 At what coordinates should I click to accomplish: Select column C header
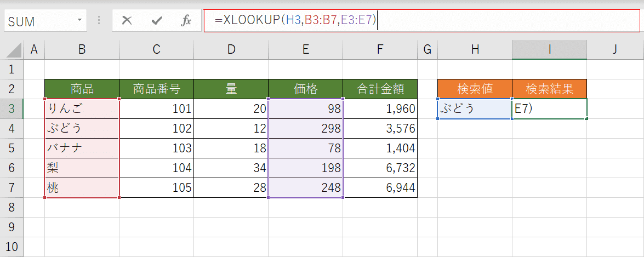(157, 50)
